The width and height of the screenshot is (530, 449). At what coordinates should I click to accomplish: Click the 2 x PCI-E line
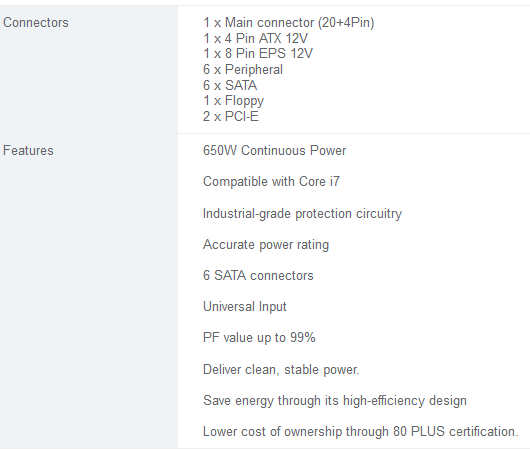231,116
